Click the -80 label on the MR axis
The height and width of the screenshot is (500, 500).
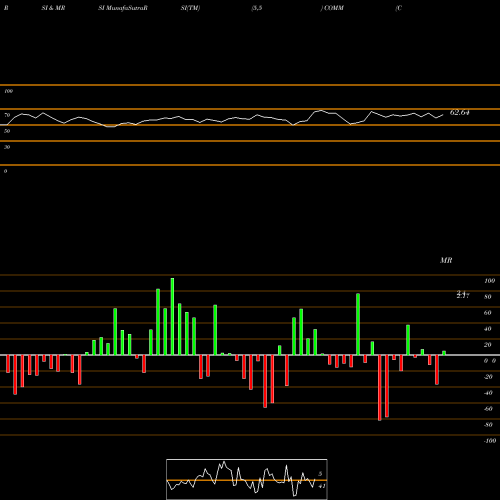pos(488,425)
